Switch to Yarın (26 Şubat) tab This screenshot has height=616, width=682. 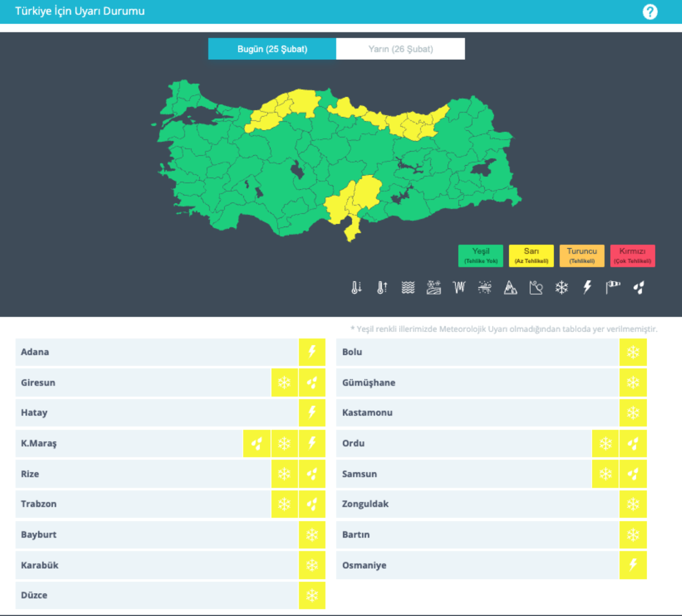tap(400, 49)
